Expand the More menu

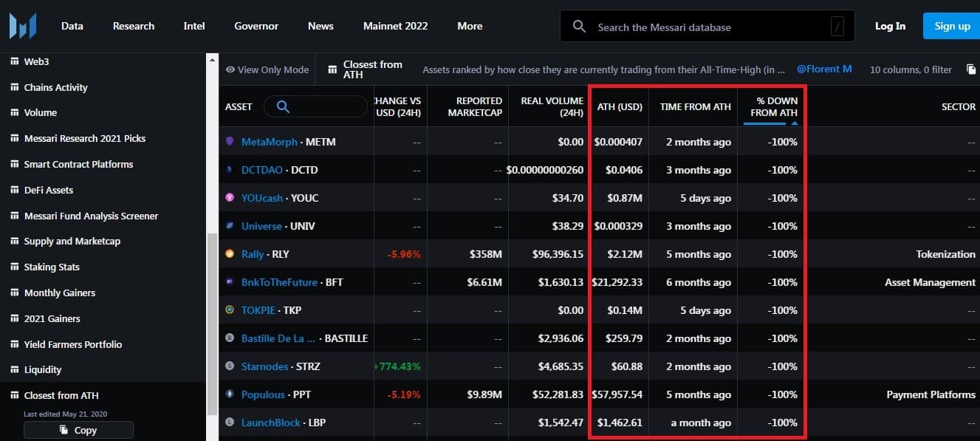coord(470,26)
